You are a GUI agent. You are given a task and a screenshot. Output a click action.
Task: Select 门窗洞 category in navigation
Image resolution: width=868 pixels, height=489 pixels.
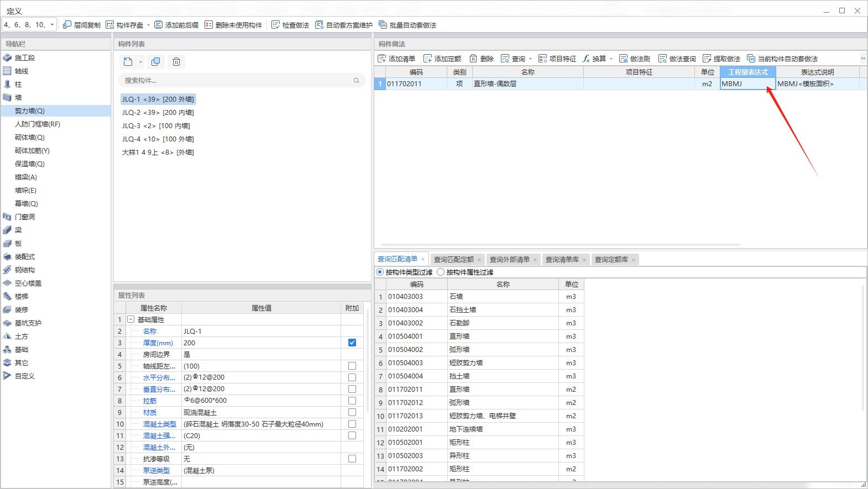tap(25, 217)
